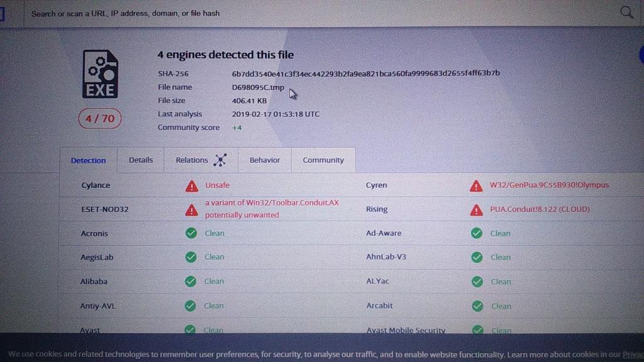The height and width of the screenshot is (362, 644).
Task: Click Arcabit green check icon
Action: (x=477, y=306)
